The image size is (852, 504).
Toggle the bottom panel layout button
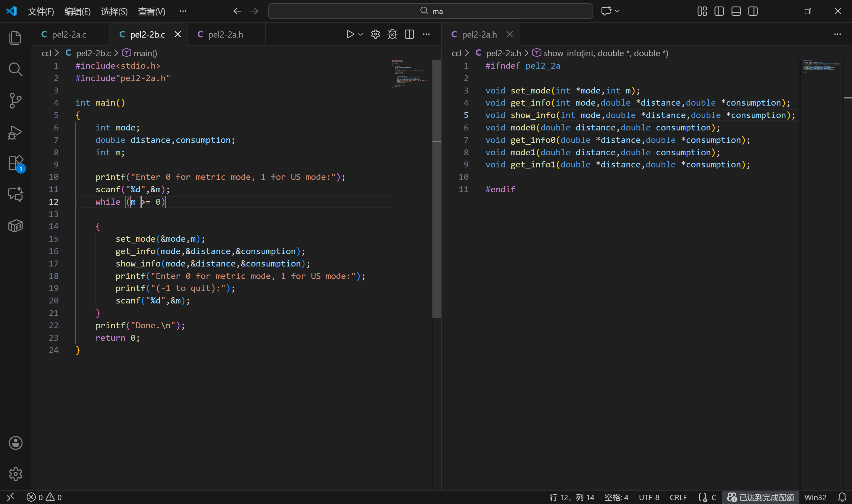tap(736, 11)
